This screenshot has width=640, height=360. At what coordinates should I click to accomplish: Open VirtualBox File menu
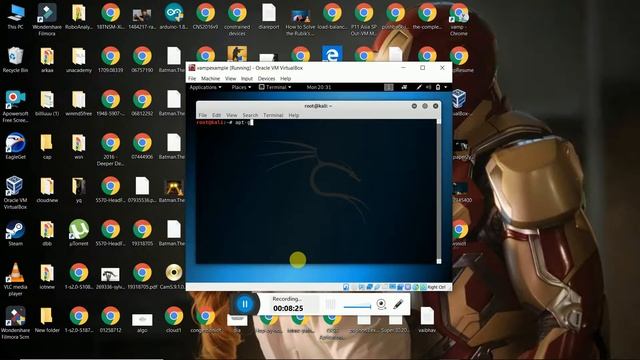coord(192,78)
